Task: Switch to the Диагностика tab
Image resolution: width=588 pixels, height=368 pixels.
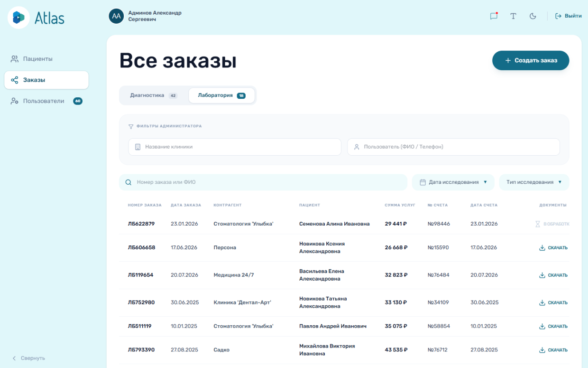Action: click(x=153, y=95)
